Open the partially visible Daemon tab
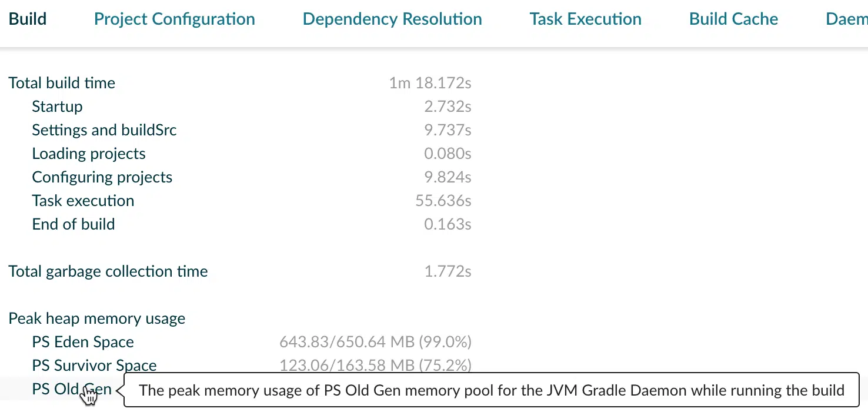The image size is (868, 415). [846, 19]
